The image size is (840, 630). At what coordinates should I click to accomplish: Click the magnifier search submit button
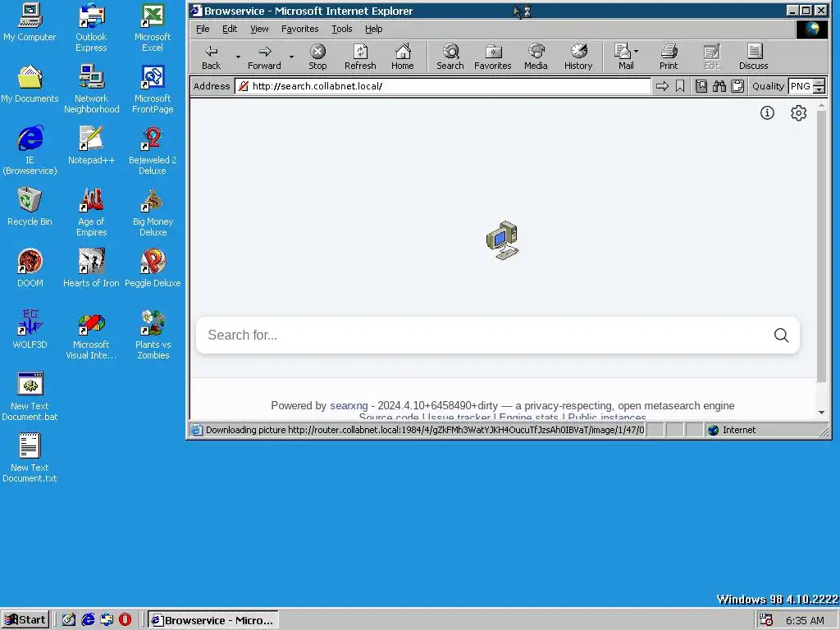pyautogui.click(x=781, y=336)
